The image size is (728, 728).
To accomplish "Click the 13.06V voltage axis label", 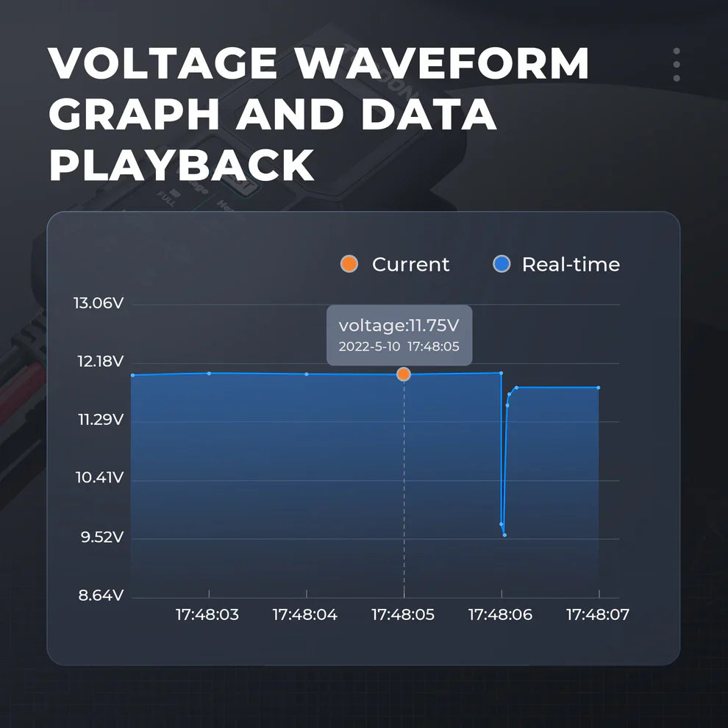I will (x=99, y=303).
